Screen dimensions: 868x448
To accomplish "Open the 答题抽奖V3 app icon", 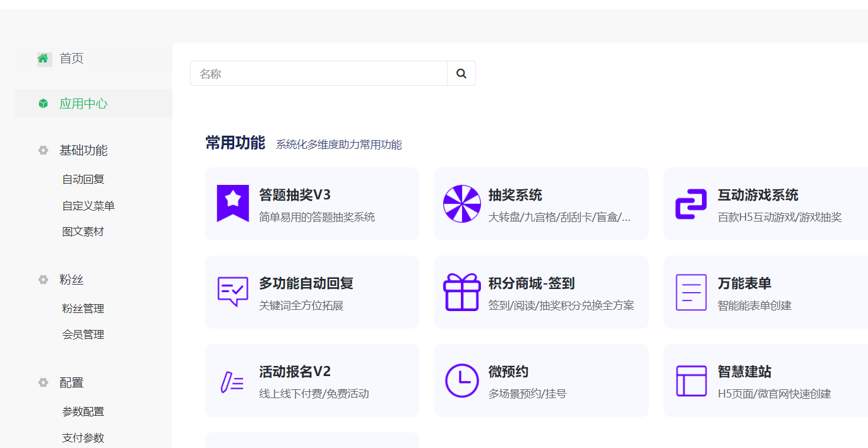I will (x=232, y=203).
